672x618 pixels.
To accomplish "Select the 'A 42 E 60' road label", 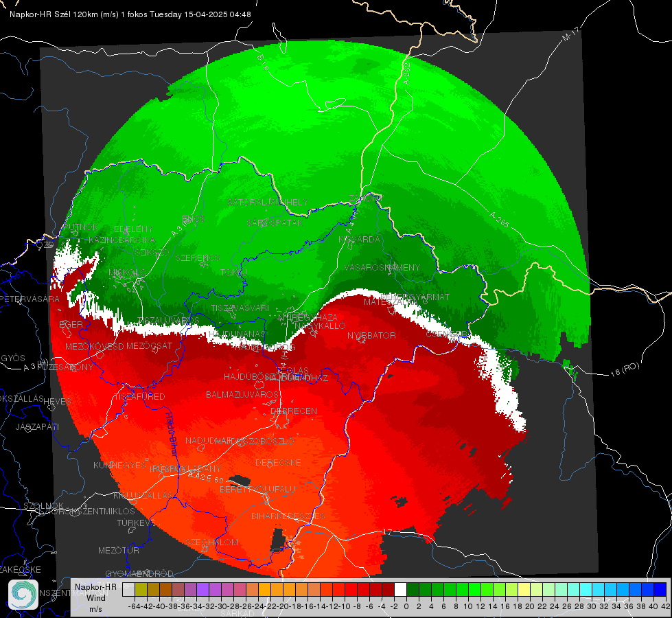I will click(206, 477).
